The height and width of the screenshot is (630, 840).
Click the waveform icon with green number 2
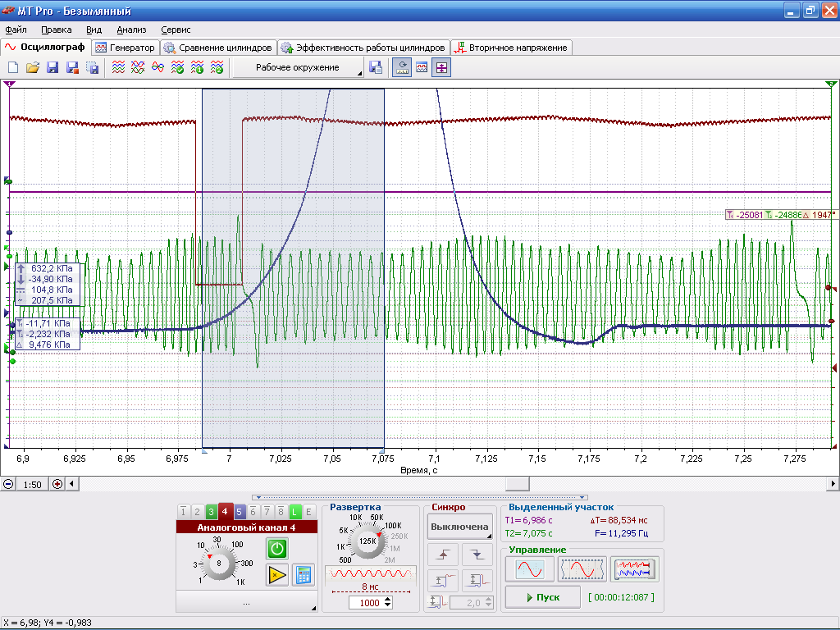pyautogui.click(x=217, y=67)
